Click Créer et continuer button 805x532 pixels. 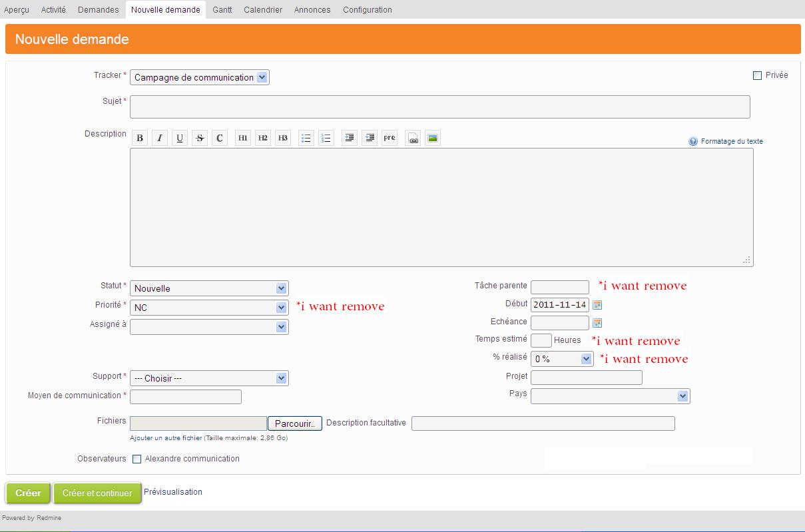point(97,493)
